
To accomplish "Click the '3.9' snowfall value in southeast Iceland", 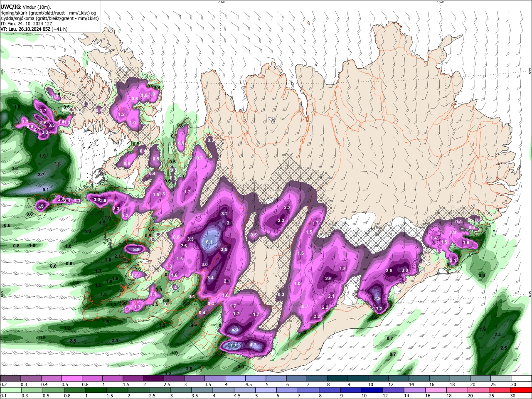I will [x=377, y=298].
